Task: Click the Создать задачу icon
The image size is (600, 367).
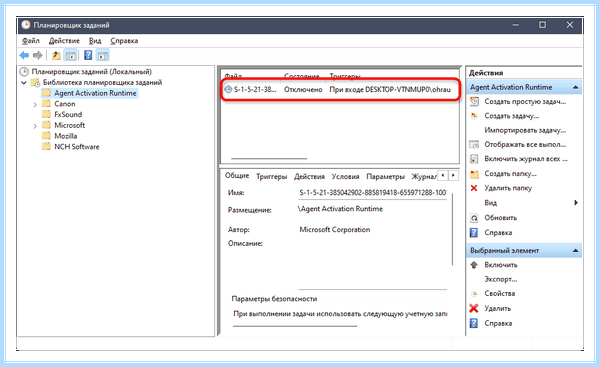Action: click(474, 116)
